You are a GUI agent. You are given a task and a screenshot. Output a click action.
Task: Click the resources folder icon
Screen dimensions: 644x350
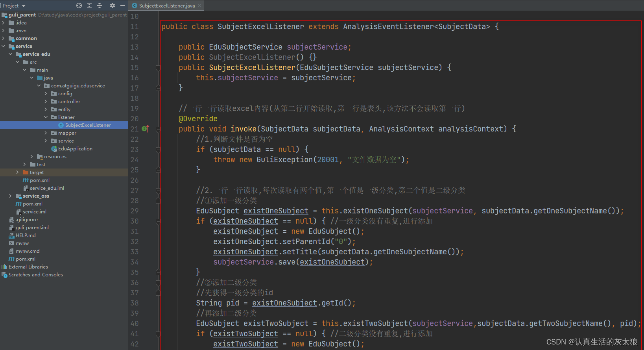pyautogui.click(x=40, y=157)
